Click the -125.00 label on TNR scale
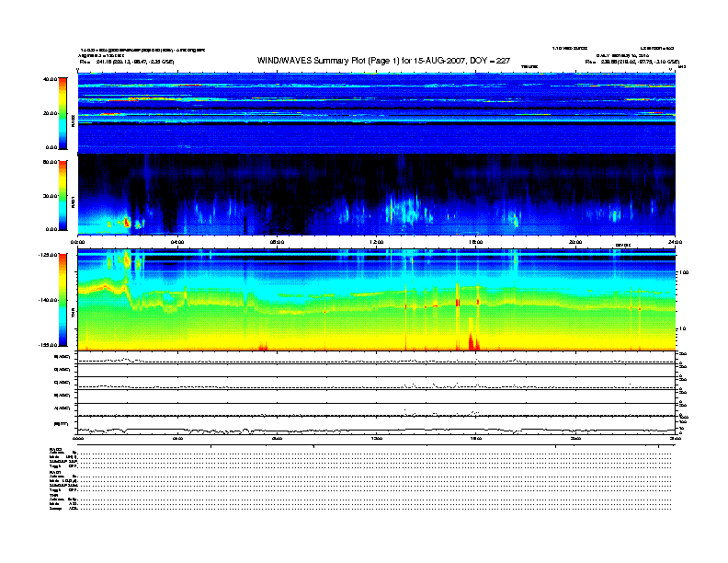Image resolution: width=728 pixels, height=563 pixels. (x=49, y=255)
